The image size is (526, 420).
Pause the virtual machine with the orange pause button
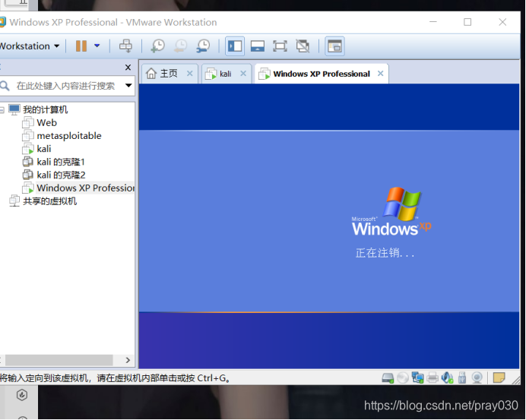coord(81,46)
